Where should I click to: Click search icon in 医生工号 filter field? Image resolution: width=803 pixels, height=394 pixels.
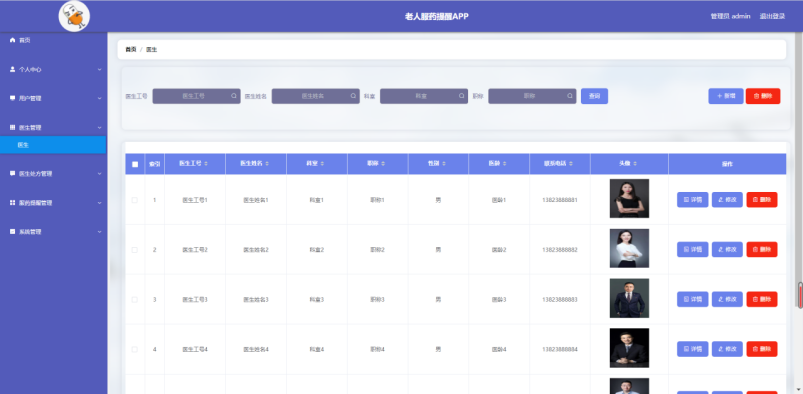point(234,96)
